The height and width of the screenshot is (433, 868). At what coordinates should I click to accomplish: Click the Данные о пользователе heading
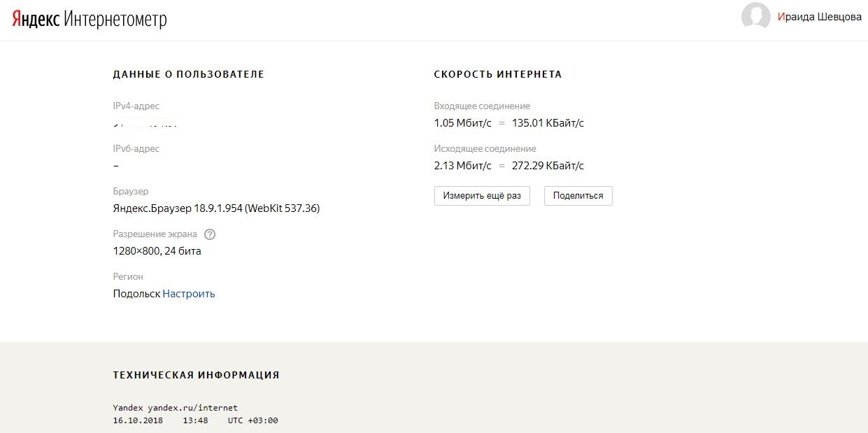click(188, 74)
